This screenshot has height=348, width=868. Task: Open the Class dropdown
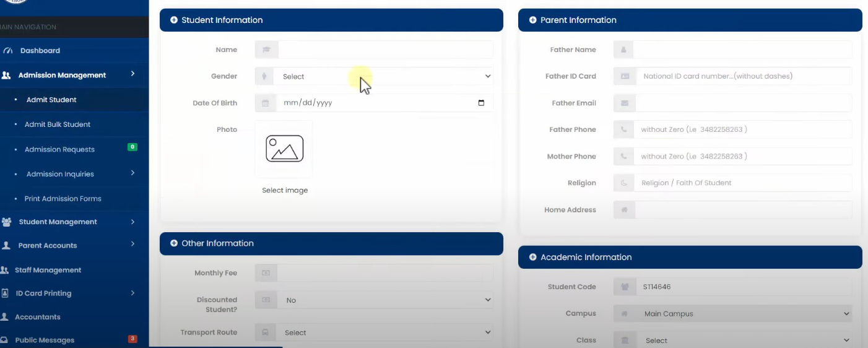tap(744, 341)
